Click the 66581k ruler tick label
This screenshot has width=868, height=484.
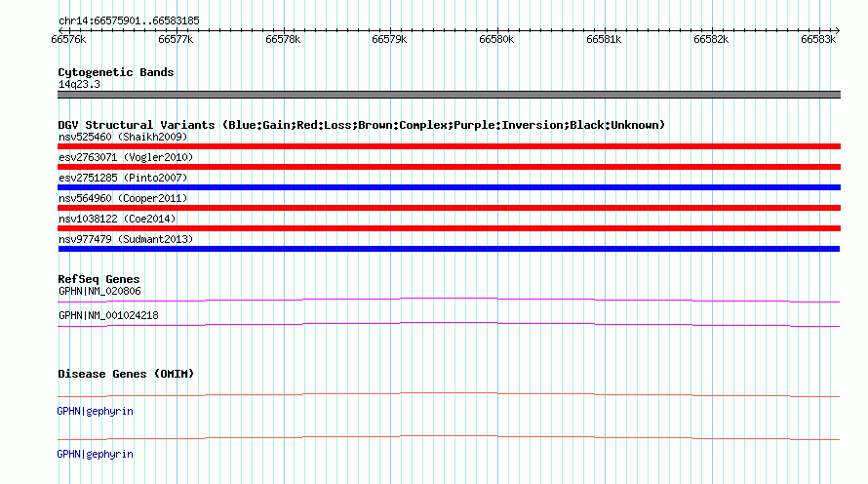[604, 40]
